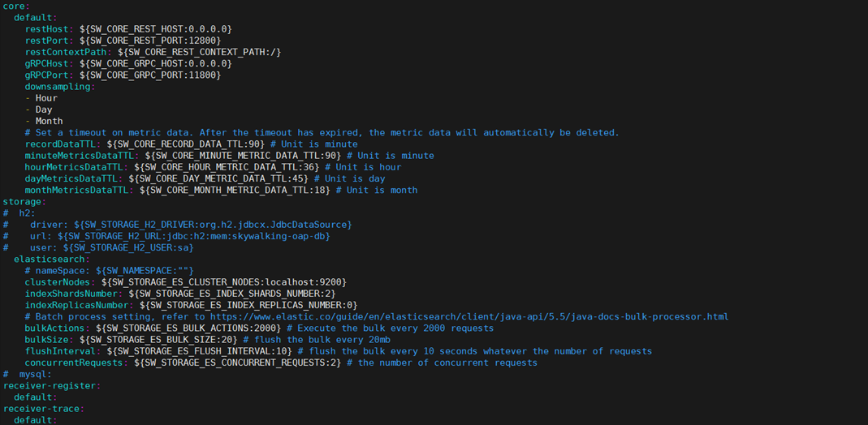Image resolution: width=868 pixels, height=425 pixels.
Task: Click the receiver-register section heading
Action: tap(49, 386)
